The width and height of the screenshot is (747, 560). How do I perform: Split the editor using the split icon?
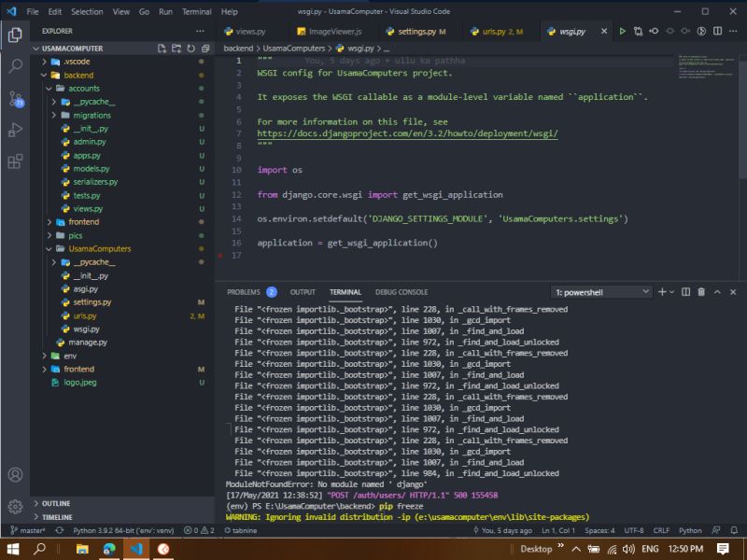tap(717, 30)
